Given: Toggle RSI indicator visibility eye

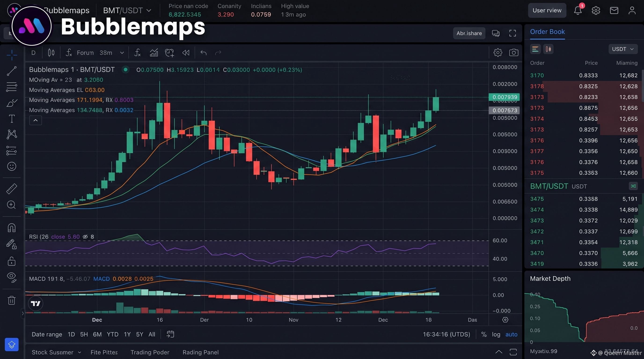Looking at the screenshot, I should point(85,237).
